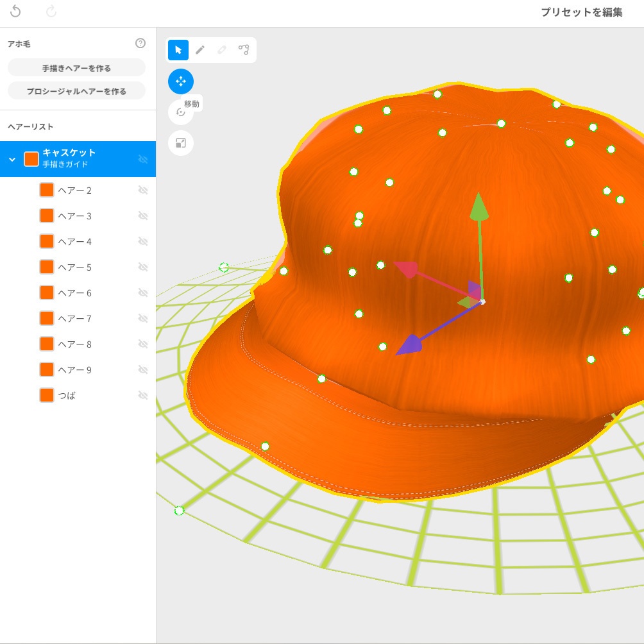Open the つば color swatch
644x644 pixels.
[47, 395]
